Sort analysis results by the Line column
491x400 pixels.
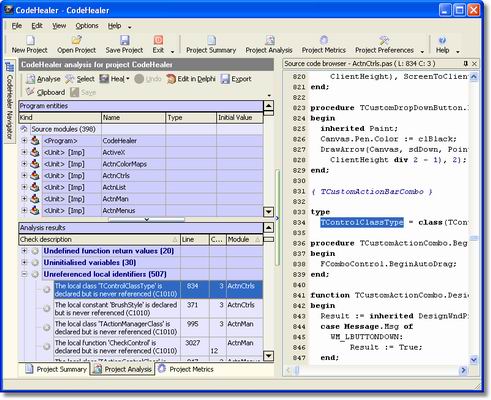195,239
